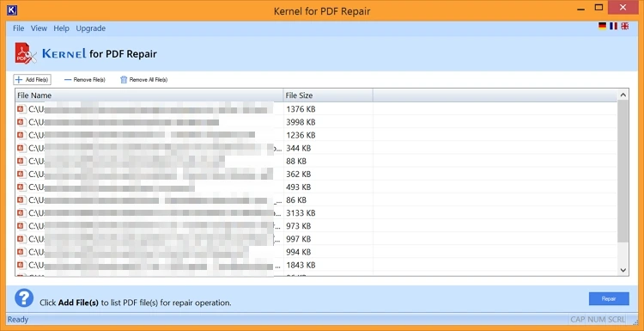Click the 3133 KB size cell
Image resolution: width=644 pixels, height=331 pixels.
click(328, 213)
